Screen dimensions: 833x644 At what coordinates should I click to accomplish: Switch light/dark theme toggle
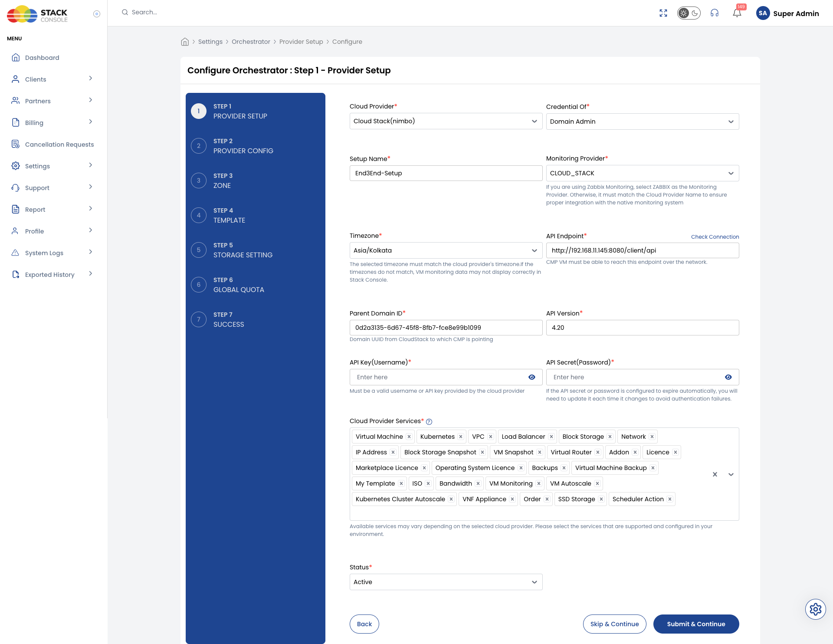[689, 13]
